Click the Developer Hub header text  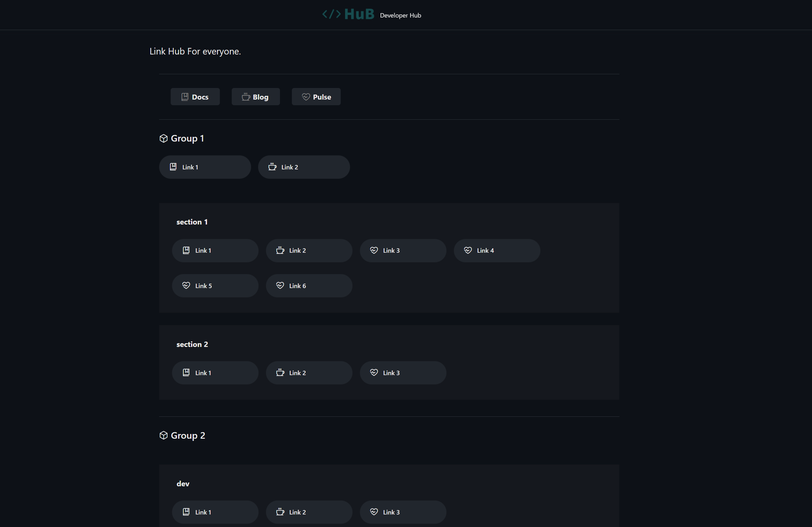point(400,15)
